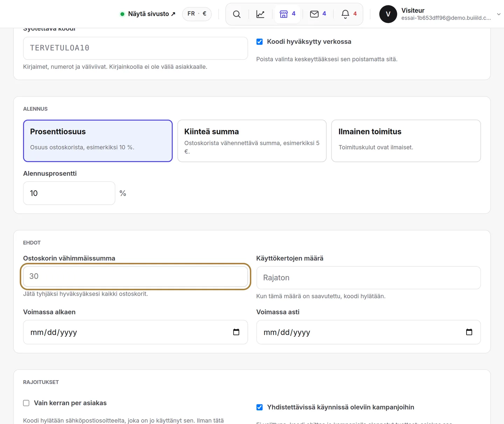Open the FR · € language currency selector
The height and width of the screenshot is (424, 504).
pyautogui.click(x=197, y=14)
